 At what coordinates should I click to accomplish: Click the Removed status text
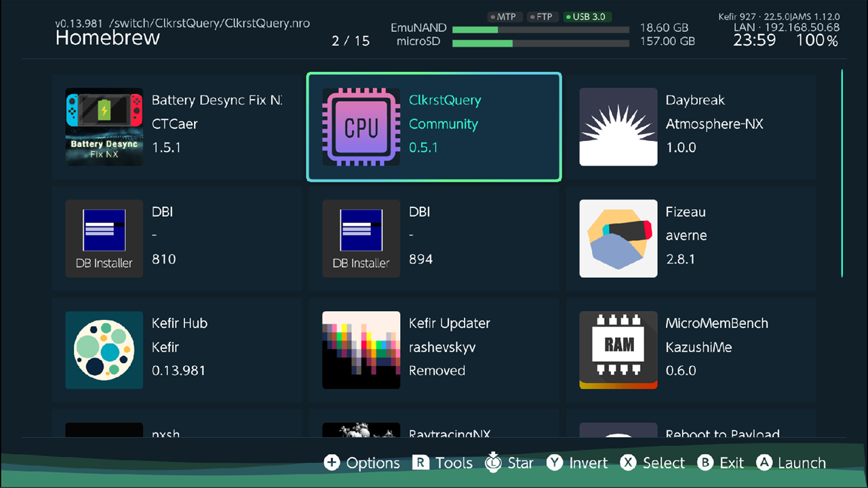(x=437, y=371)
